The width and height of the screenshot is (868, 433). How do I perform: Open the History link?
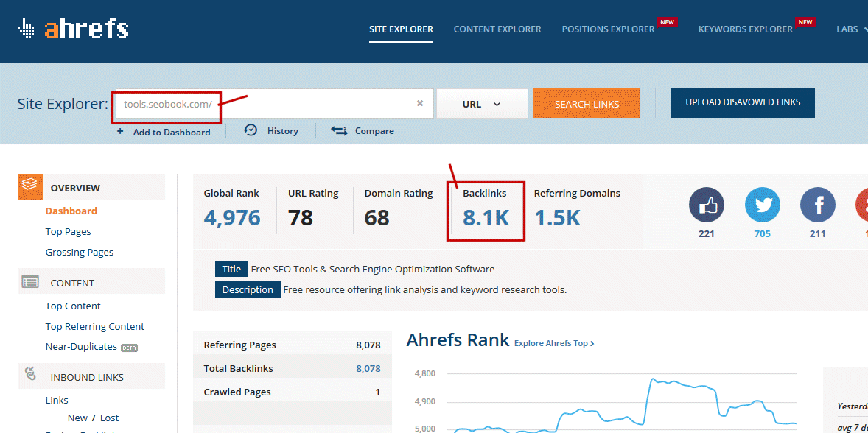(x=283, y=131)
